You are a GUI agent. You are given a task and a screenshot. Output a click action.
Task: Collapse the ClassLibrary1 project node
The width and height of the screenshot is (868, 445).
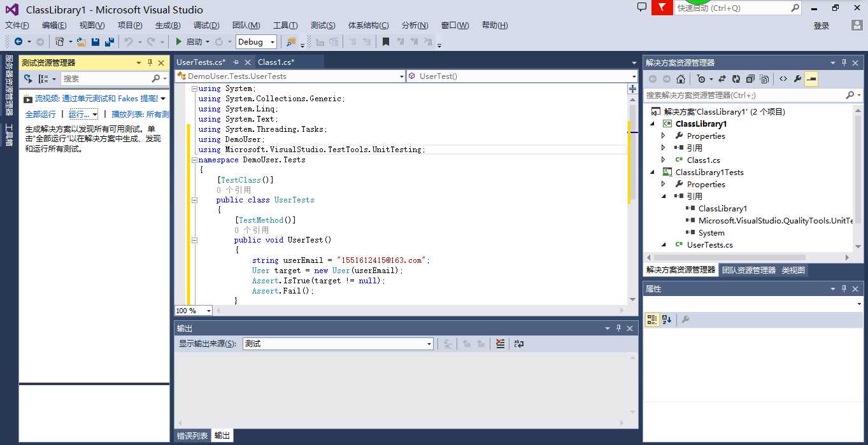[x=652, y=124]
